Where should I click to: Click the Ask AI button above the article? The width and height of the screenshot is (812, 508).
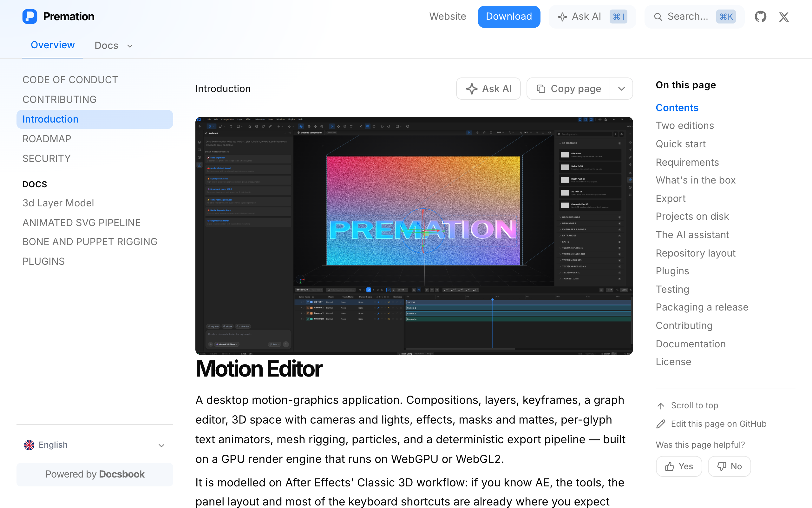point(488,89)
